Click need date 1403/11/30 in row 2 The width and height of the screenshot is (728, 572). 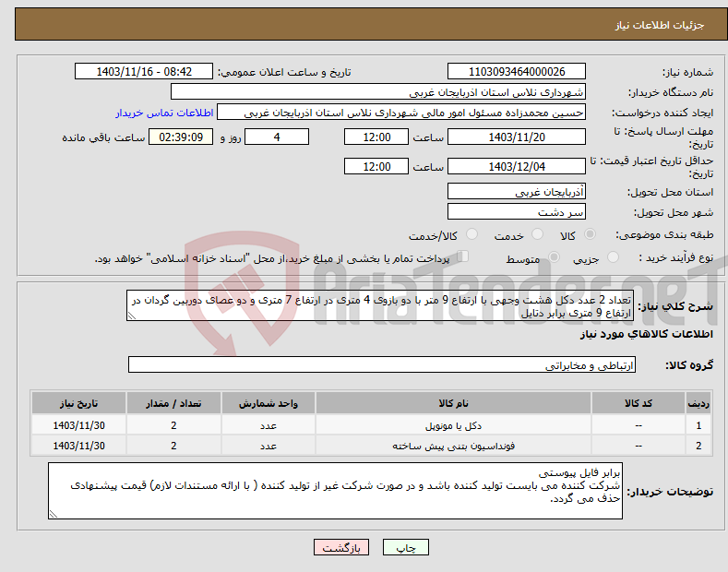click(x=78, y=446)
